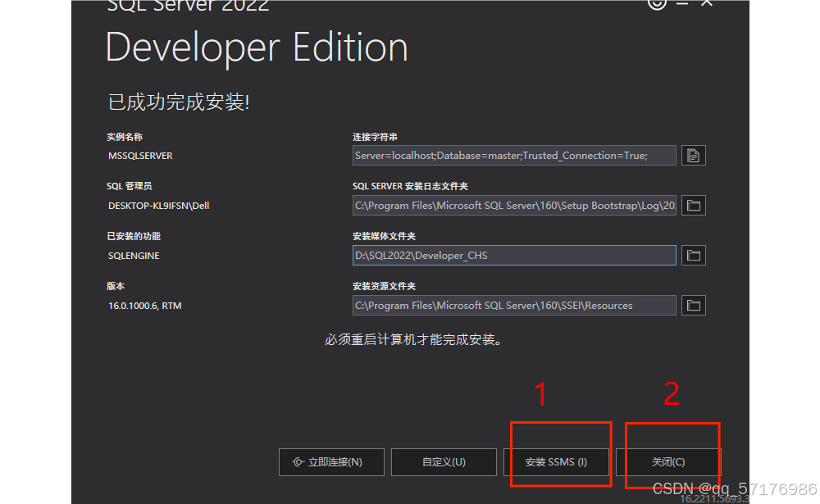This screenshot has height=504, width=820.
Task: Click the feedback smiley icon in title bar
Action: point(657,3)
